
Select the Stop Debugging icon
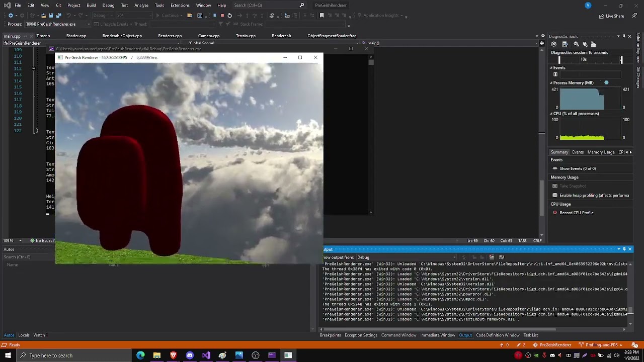coord(222,15)
